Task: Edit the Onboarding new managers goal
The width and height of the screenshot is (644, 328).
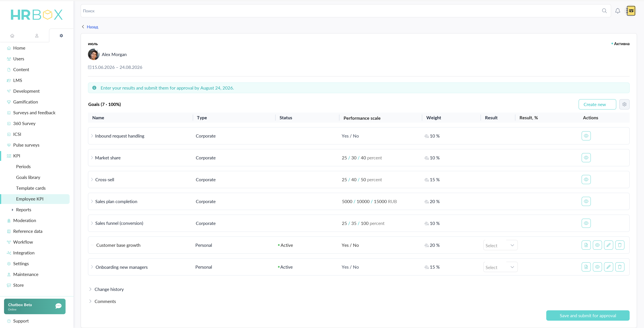Action: point(608,267)
